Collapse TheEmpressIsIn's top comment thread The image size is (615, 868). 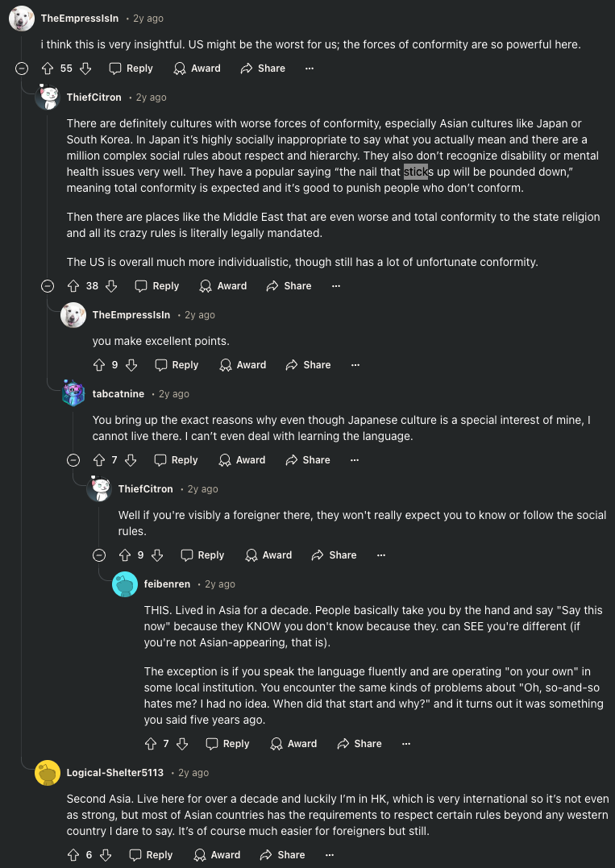(22, 69)
